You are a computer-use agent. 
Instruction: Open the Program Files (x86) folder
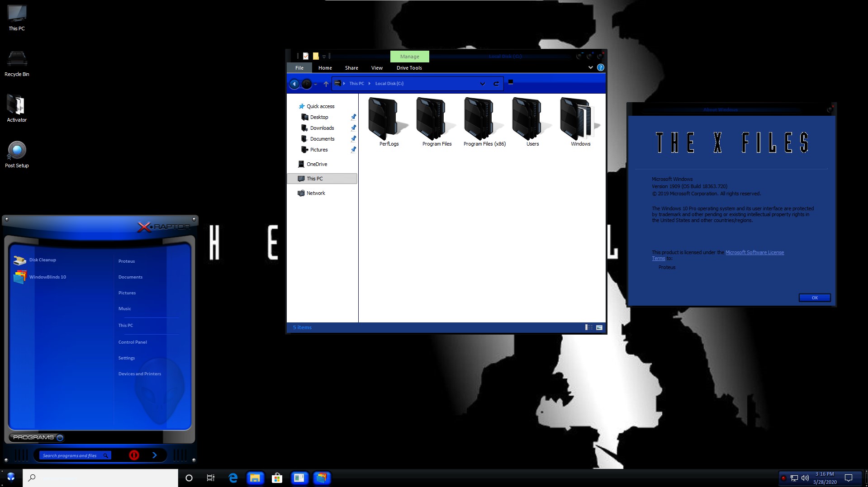point(484,122)
